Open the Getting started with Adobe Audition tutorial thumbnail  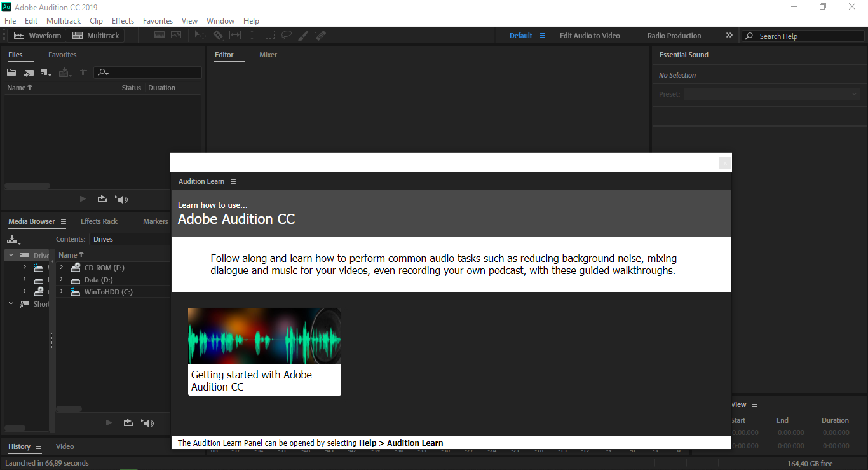264,336
